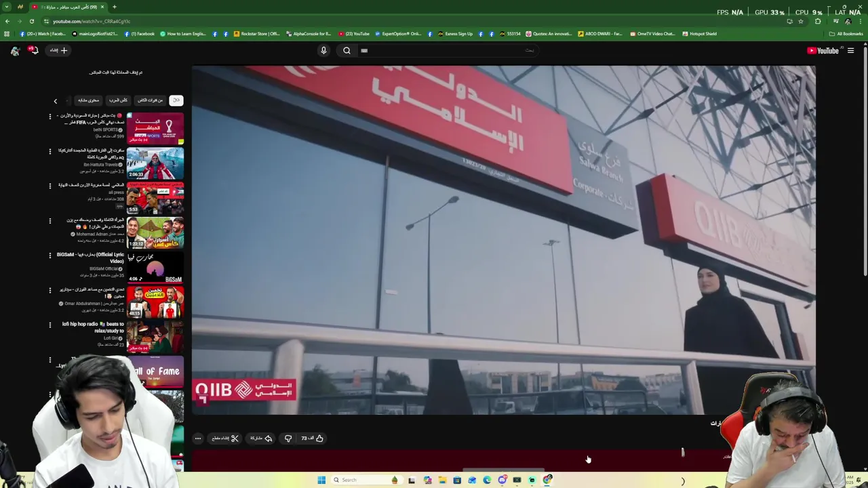The height and width of the screenshot is (488, 868).
Task: Open the YouTube hamburger guide menu
Action: pyautogui.click(x=850, y=51)
